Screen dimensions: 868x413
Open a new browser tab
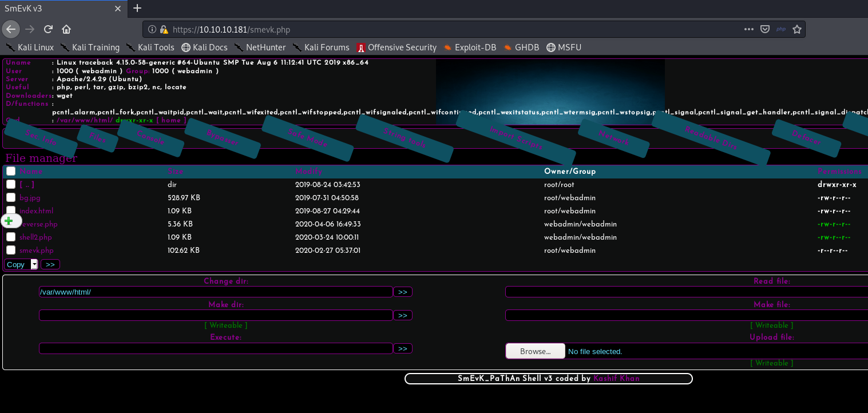(x=137, y=8)
